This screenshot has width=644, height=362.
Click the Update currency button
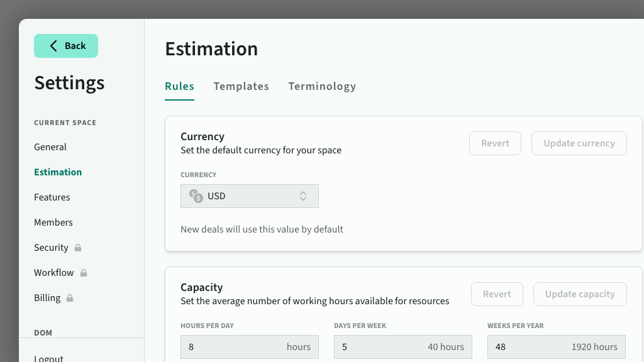579,143
